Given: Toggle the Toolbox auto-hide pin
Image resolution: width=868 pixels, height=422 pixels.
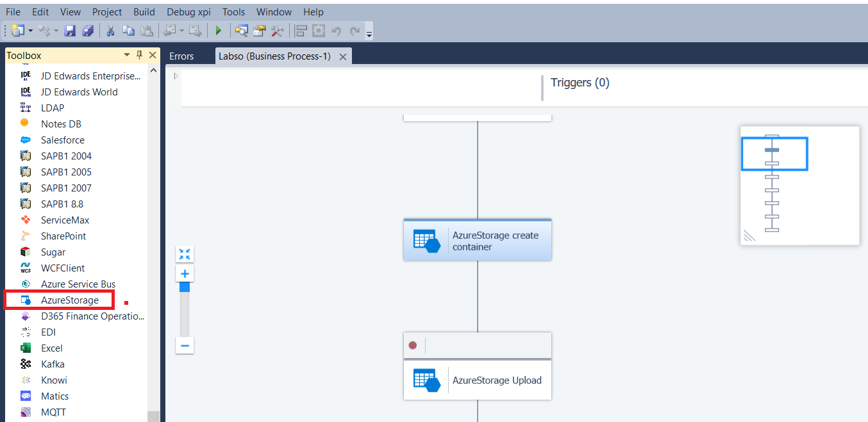Looking at the screenshot, I should tap(140, 55).
